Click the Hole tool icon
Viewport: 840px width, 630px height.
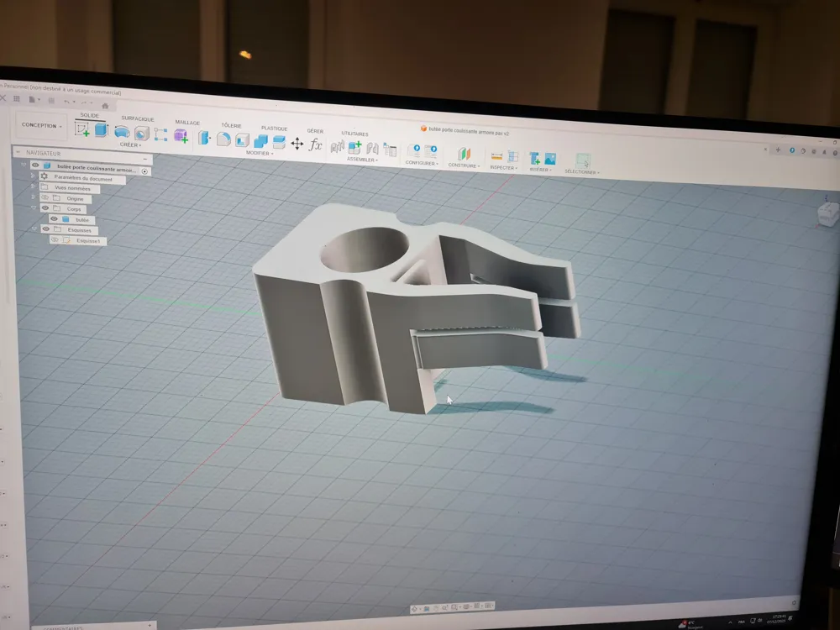click(x=141, y=134)
